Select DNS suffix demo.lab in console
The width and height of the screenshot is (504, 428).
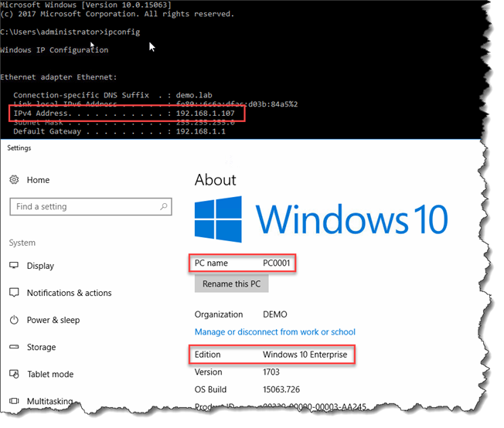194,95
